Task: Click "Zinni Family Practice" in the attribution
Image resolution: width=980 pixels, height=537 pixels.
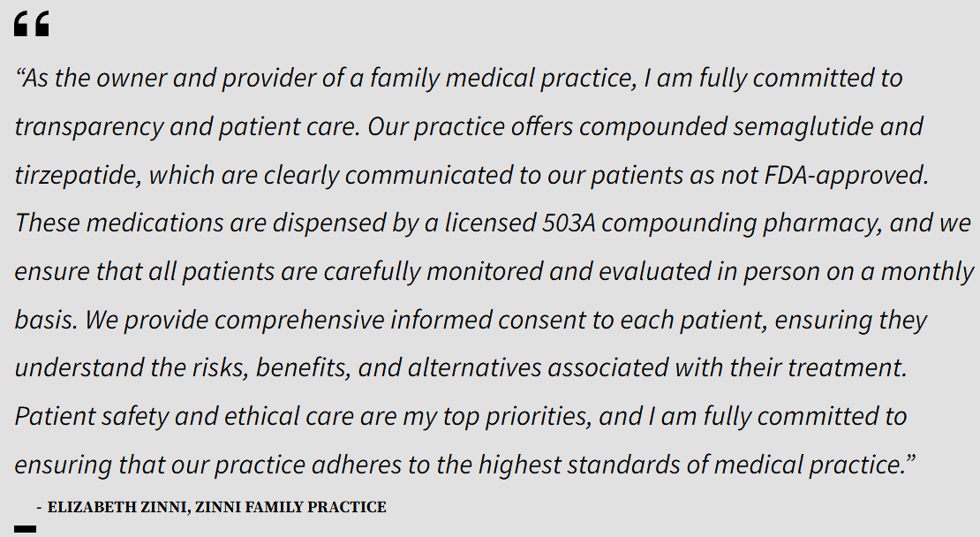Action: (290, 507)
